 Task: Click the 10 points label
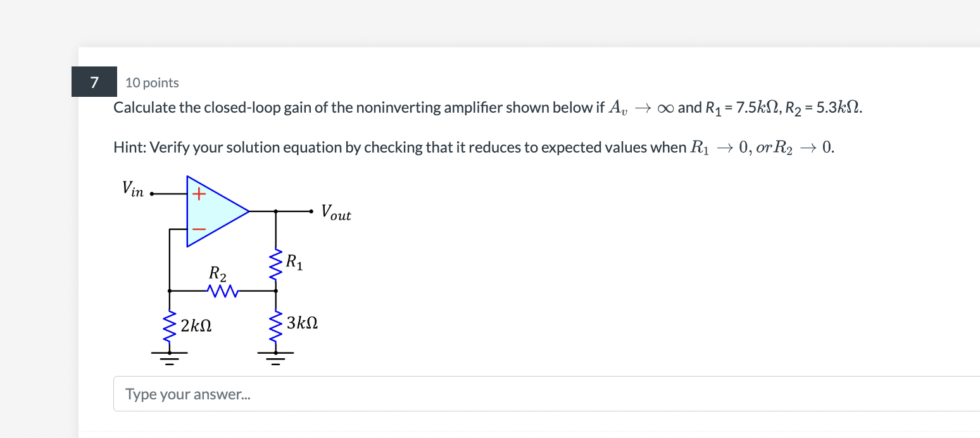pos(152,82)
